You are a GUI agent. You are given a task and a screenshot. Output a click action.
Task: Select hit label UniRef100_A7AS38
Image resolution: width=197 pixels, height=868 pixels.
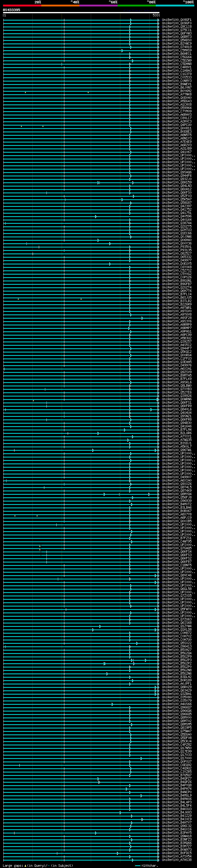point(177,860)
